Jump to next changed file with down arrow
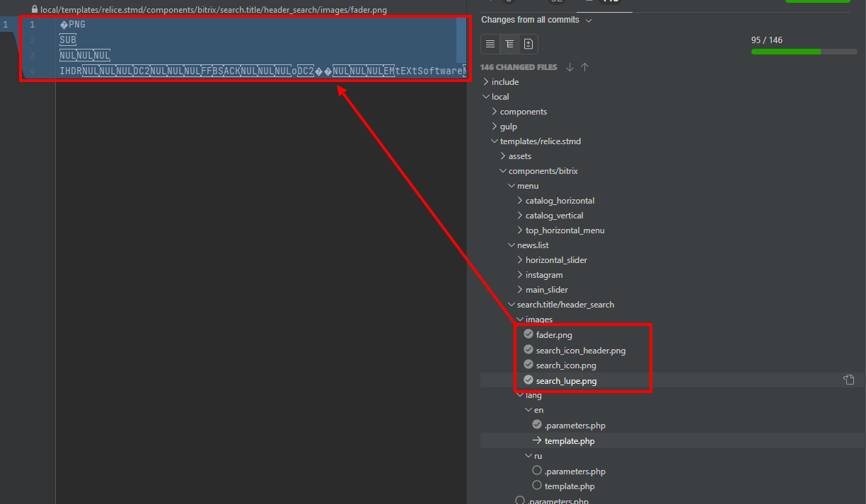The image size is (866, 504). 570,67
